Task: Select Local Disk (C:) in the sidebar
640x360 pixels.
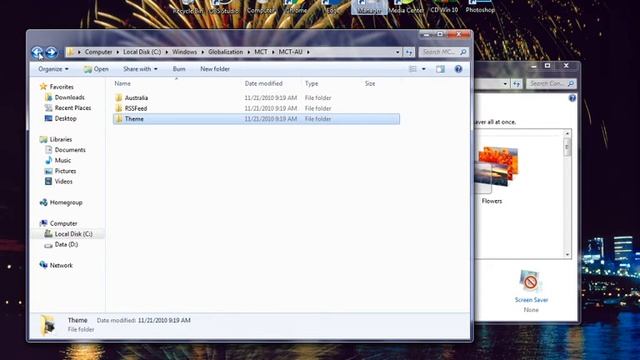Action: click(73, 234)
